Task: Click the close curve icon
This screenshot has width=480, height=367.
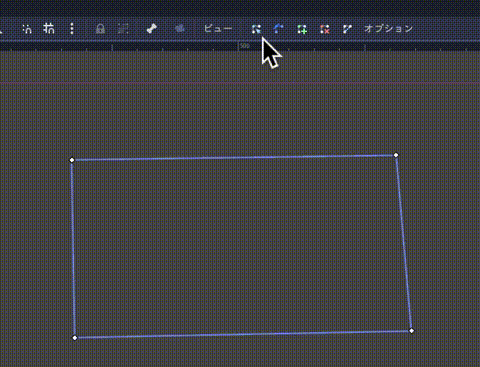Action: coord(347,29)
